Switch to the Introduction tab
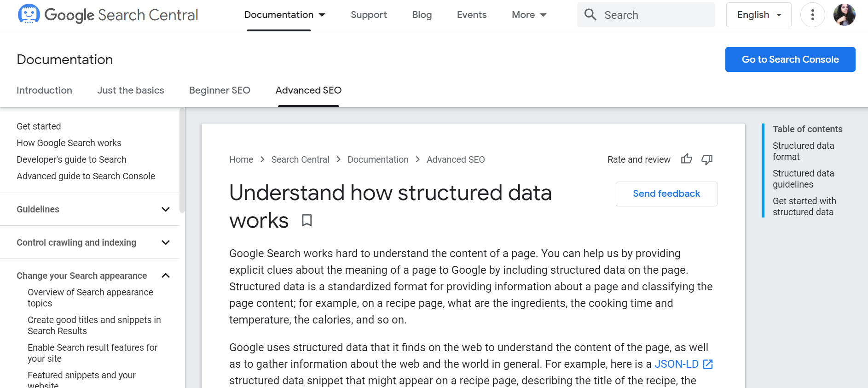The height and width of the screenshot is (388, 868). tap(44, 90)
